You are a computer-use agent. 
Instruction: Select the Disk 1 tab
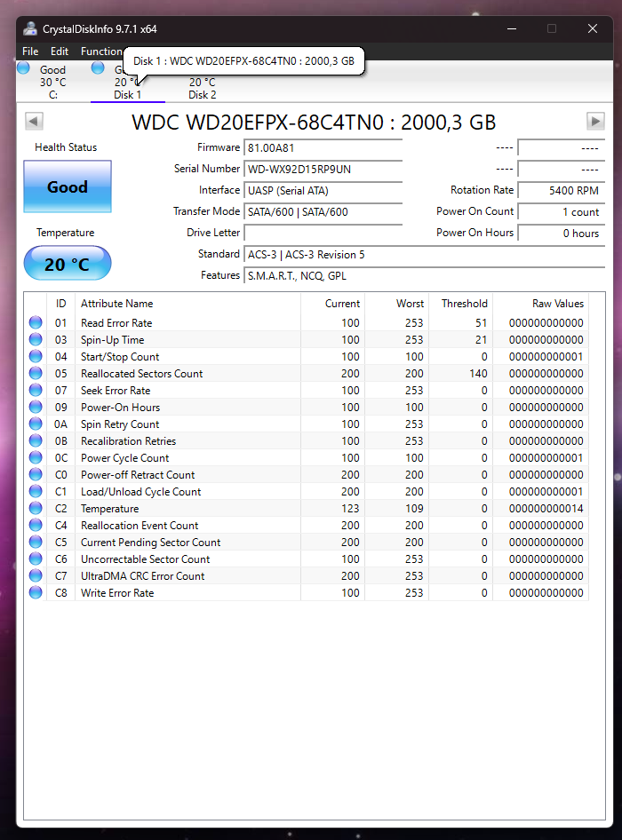pyautogui.click(x=128, y=89)
